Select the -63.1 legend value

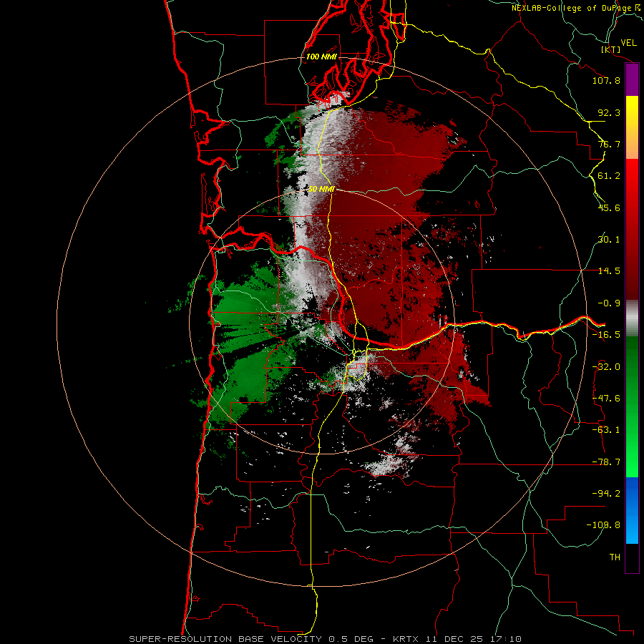click(x=606, y=430)
